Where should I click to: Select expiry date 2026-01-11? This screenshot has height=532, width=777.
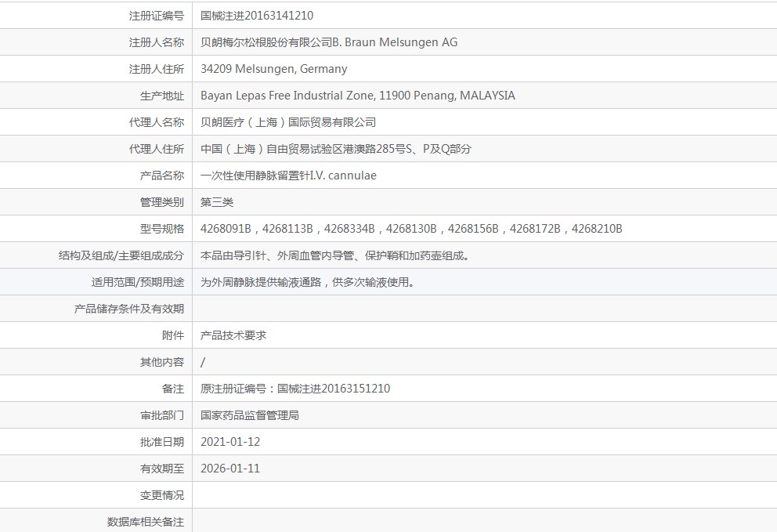point(230,469)
